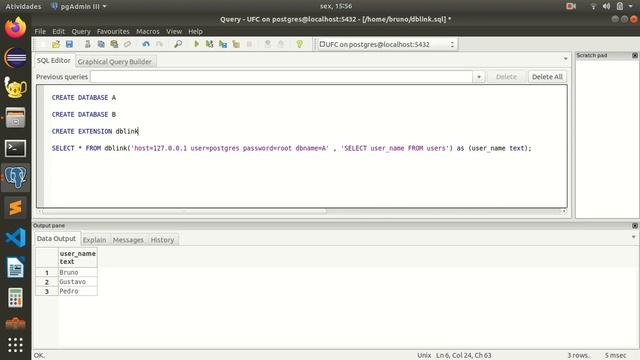Switch to Graphical Query Builder tab
This screenshot has height=360, width=640.
[x=115, y=62]
